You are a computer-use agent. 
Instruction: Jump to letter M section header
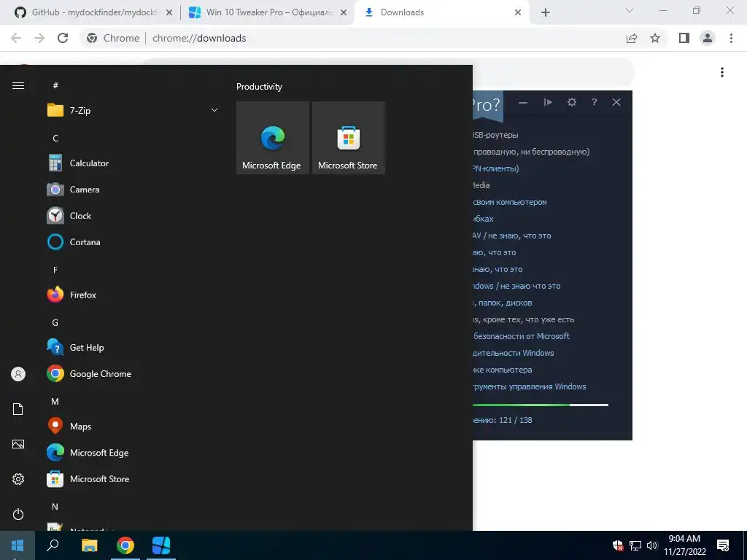55,402
